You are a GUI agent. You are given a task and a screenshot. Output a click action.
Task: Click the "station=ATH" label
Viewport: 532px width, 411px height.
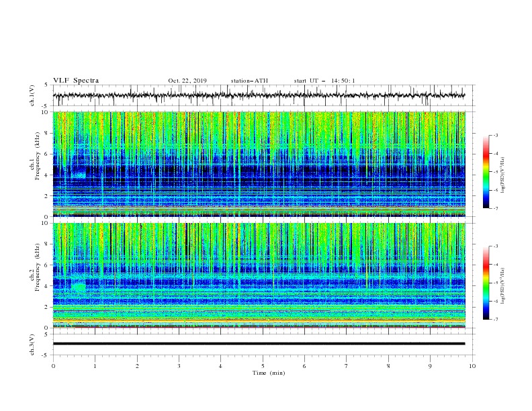[249, 81]
